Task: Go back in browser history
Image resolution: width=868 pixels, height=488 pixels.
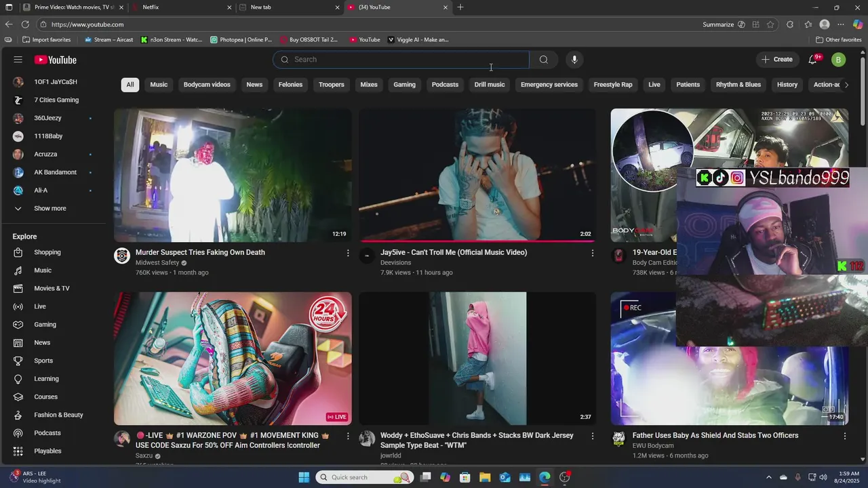Action: pos(9,24)
